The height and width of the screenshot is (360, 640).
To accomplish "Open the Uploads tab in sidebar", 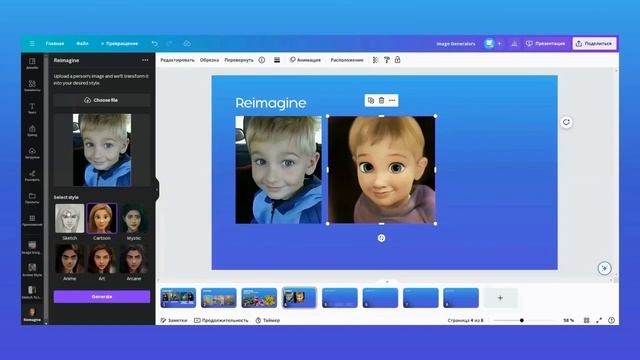I will click(32, 153).
